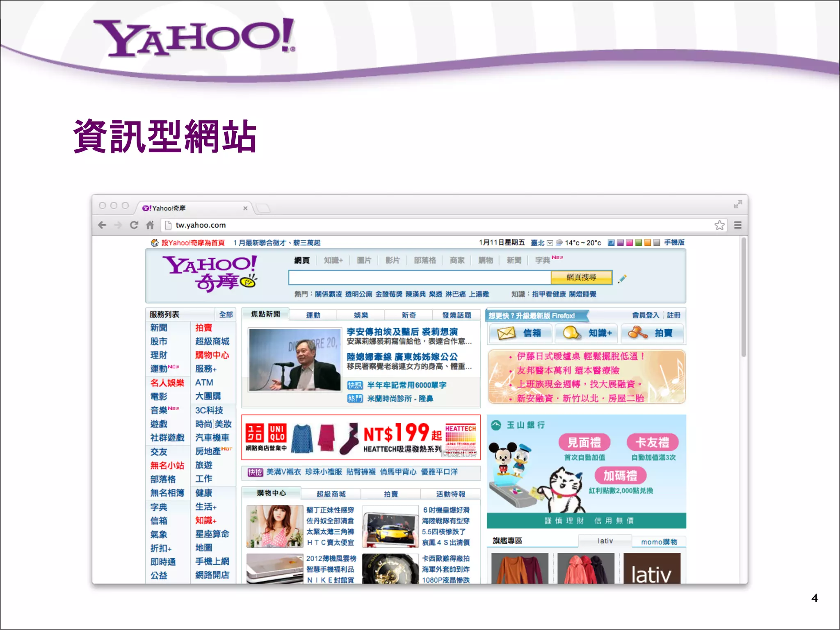Image resolution: width=840 pixels, height=630 pixels.
Task: Select the blue theme swatch
Action: tap(611, 242)
